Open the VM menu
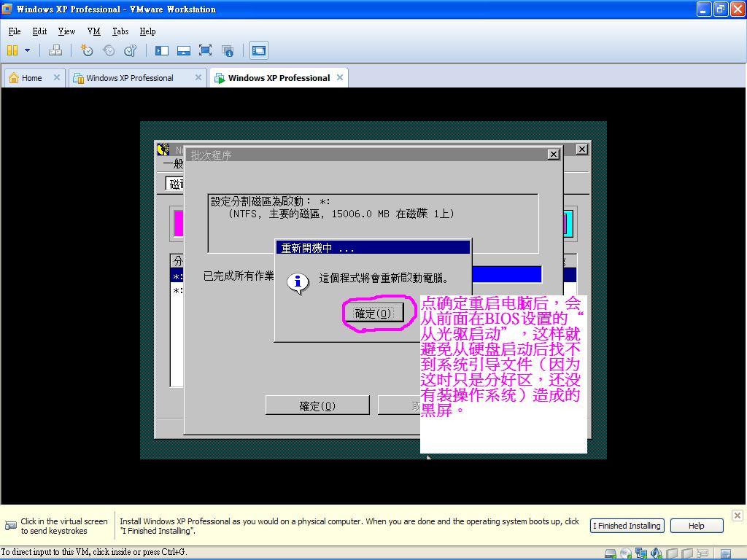Viewport: 747px width, 560px height. click(x=94, y=31)
